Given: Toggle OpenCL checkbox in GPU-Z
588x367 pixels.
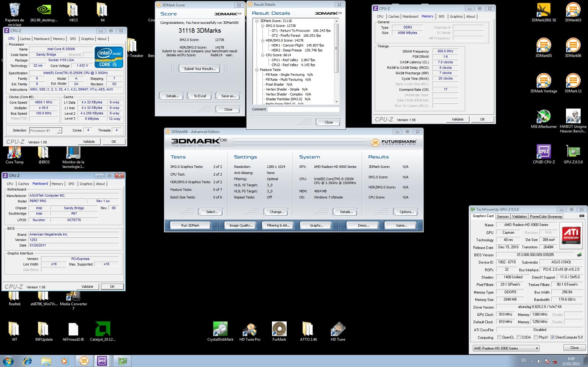Looking at the screenshot, I should pyautogui.click(x=499, y=337).
